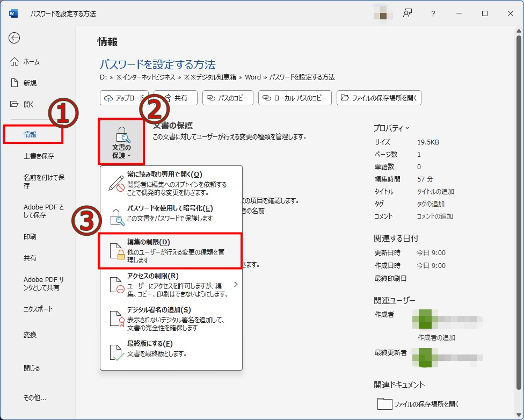Choose デジタル署名の追加 from menu
Image resolution: width=524 pixels, height=420 pixels.
point(171,318)
